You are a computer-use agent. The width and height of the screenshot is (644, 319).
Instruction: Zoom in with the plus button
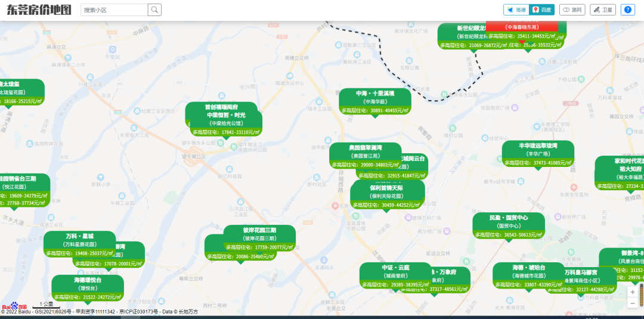pos(633,292)
